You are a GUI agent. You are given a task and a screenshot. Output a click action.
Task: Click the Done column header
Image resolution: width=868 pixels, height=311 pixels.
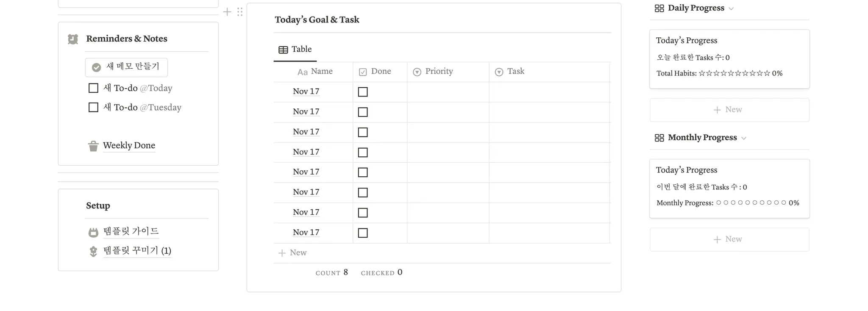380,72
